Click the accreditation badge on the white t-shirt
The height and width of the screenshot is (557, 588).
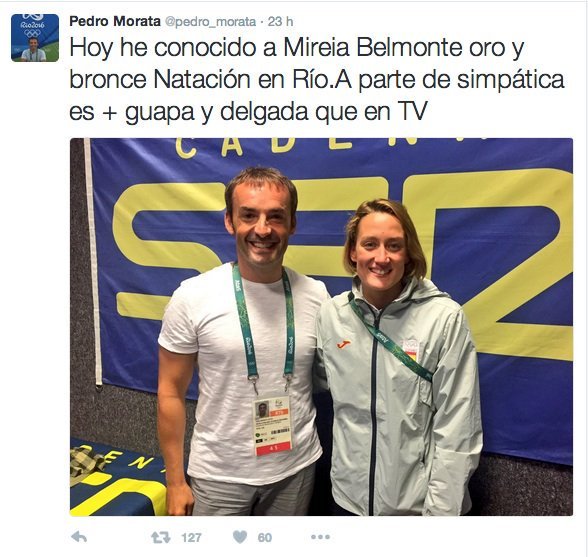[273, 425]
